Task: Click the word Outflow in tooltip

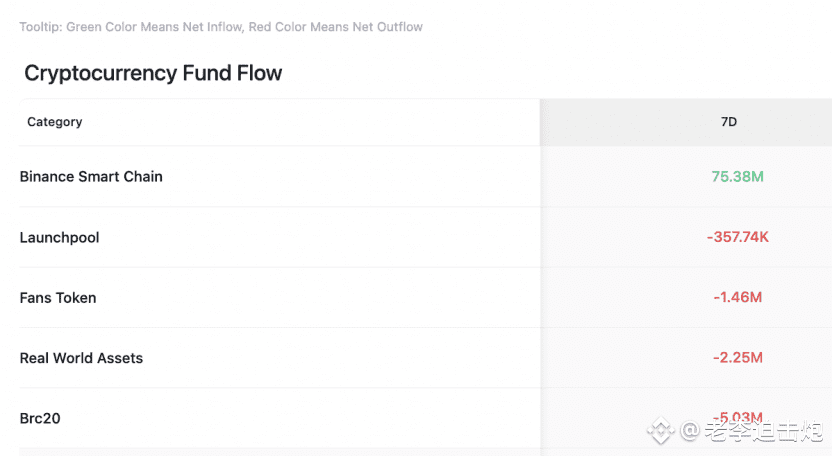Action: point(400,27)
